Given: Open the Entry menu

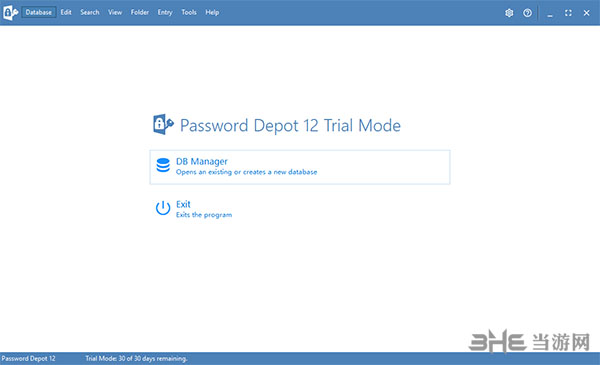Looking at the screenshot, I should click(165, 12).
